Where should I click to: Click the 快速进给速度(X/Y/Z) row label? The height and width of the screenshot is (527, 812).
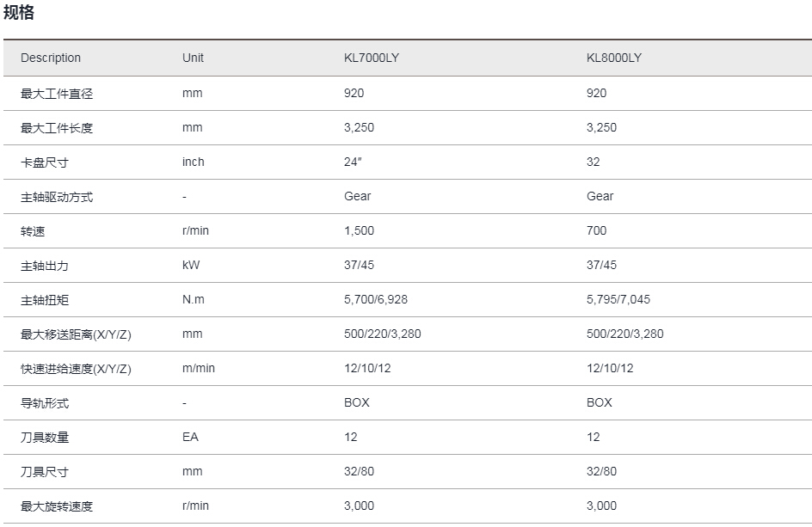76,369
